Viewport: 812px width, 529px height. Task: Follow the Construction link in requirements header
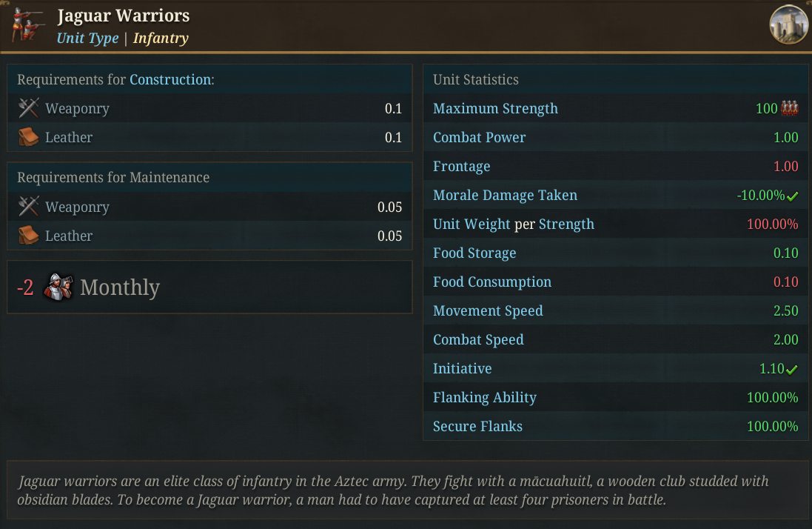pyautogui.click(x=170, y=79)
